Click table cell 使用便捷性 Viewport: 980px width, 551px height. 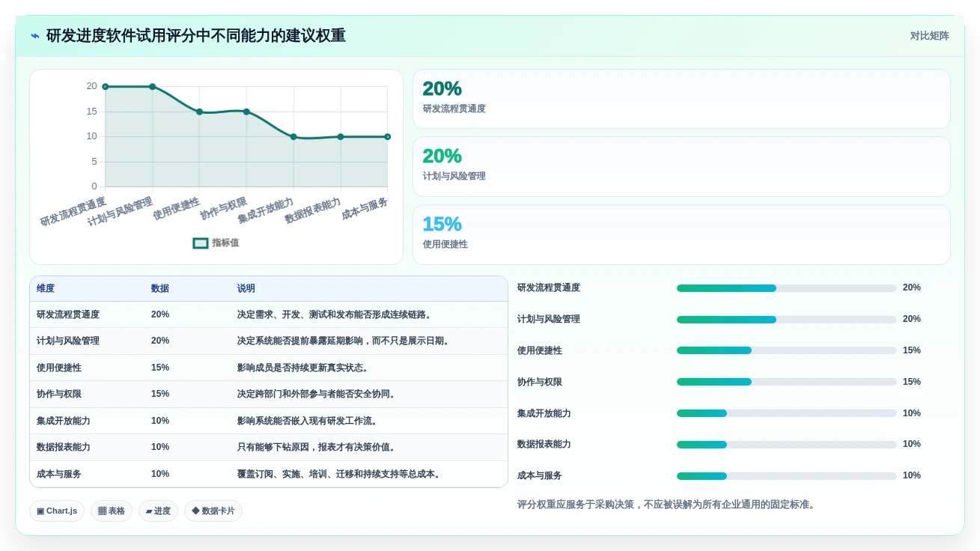point(59,368)
